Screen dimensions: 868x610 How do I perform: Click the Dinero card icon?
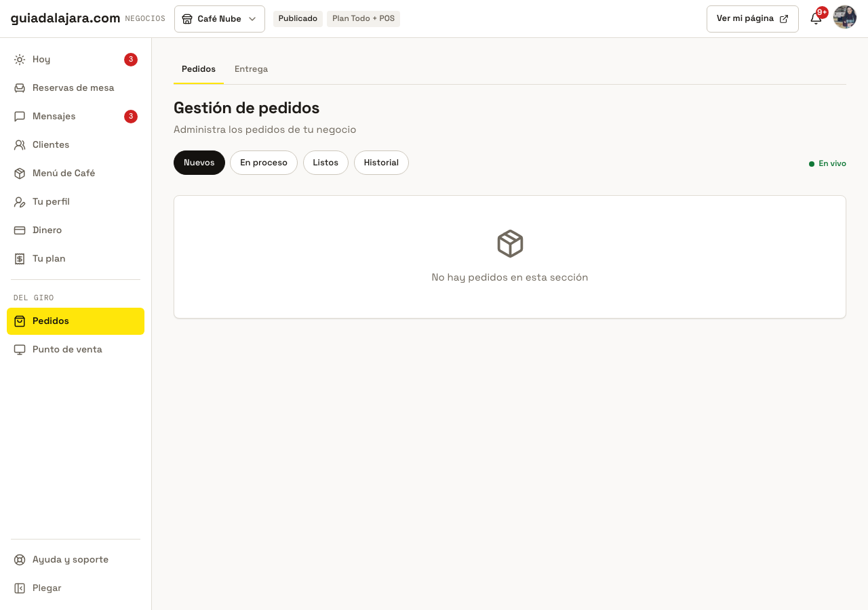[20, 230]
